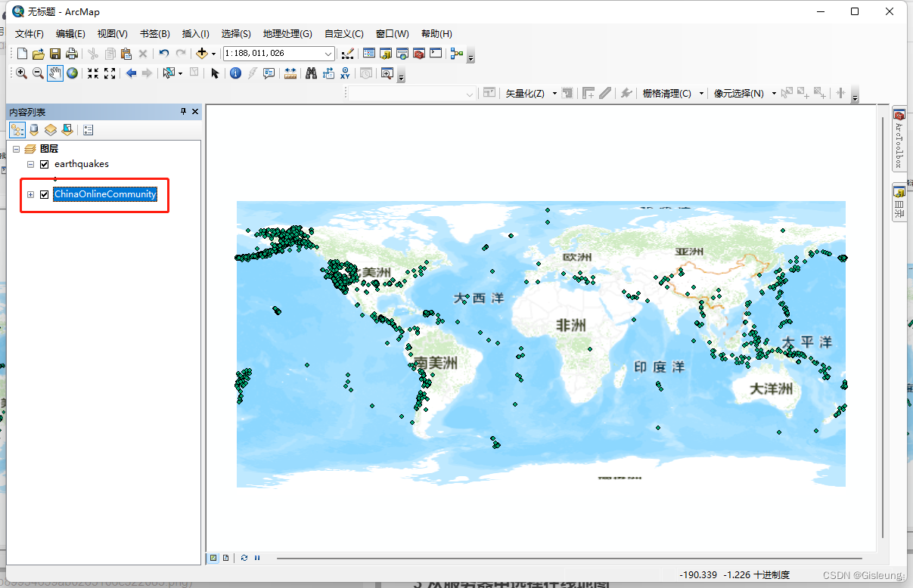Open the Find binoculars tool

311,73
